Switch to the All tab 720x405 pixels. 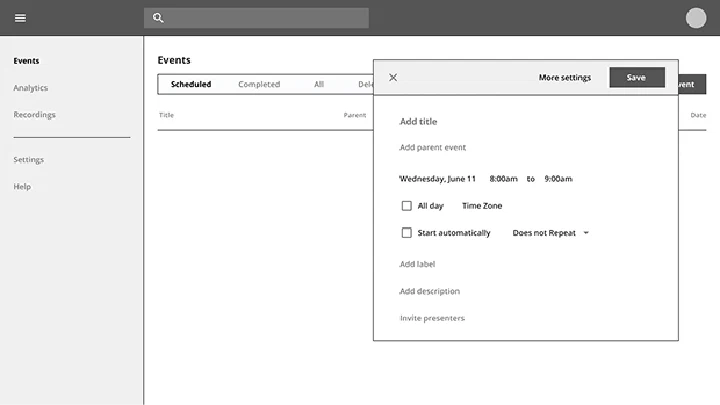click(319, 84)
